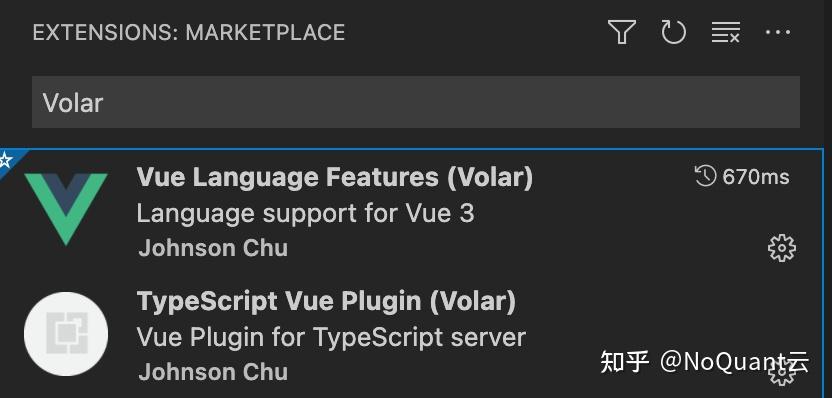
Task: Click the 知乎 @NoQuant云 watermark text
Action: (705, 362)
